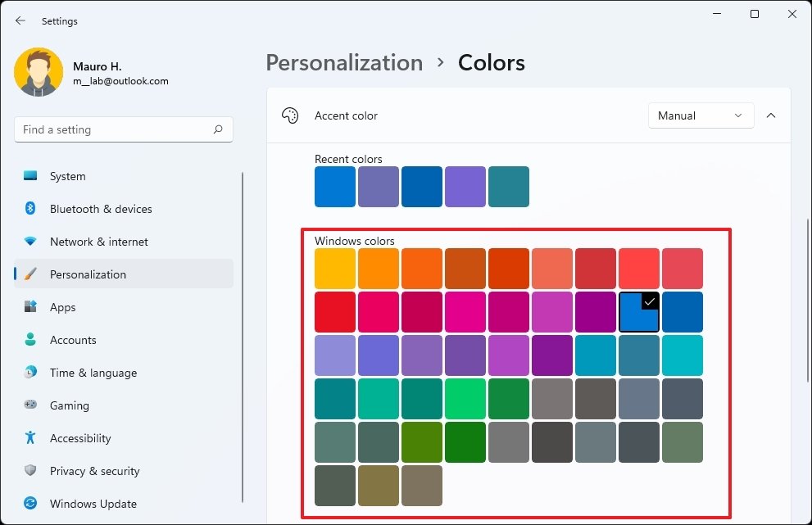Viewport: 812px width, 525px height.
Task: Click the Find a setting input box
Action: point(123,129)
